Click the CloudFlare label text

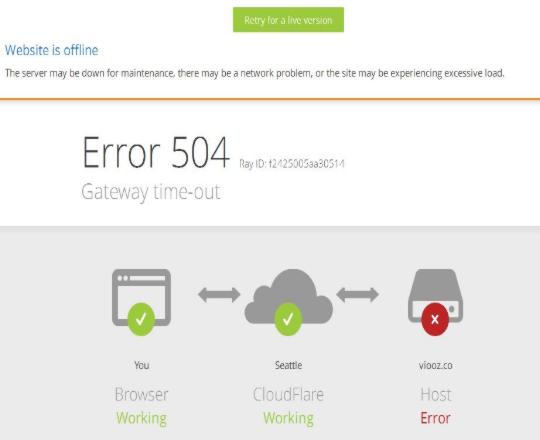click(289, 395)
